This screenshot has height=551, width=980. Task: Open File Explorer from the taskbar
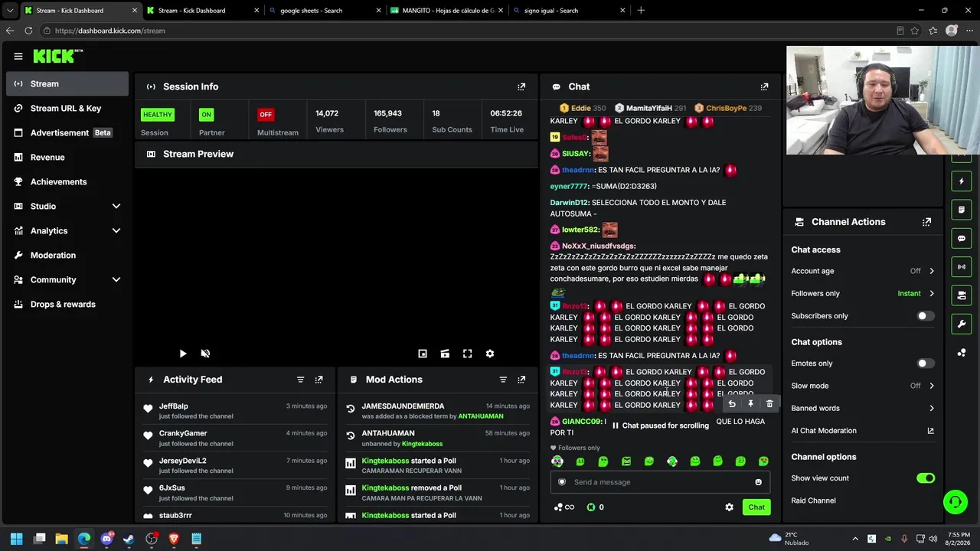62,539
